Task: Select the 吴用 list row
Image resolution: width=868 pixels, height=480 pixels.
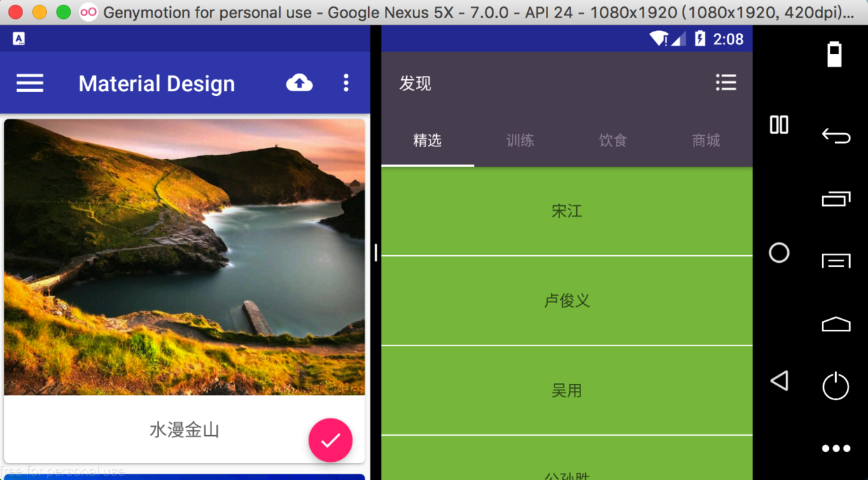Action: coord(567,390)
